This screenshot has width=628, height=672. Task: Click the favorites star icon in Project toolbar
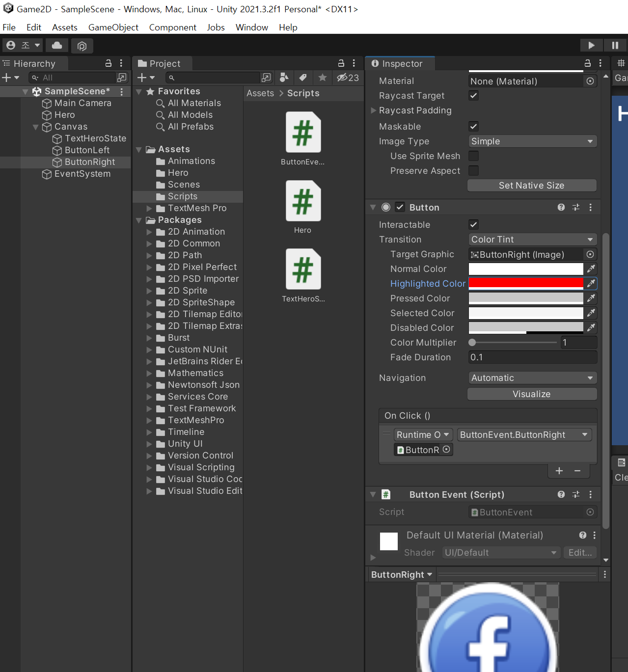pyautogui.click(x=322, y=77)
